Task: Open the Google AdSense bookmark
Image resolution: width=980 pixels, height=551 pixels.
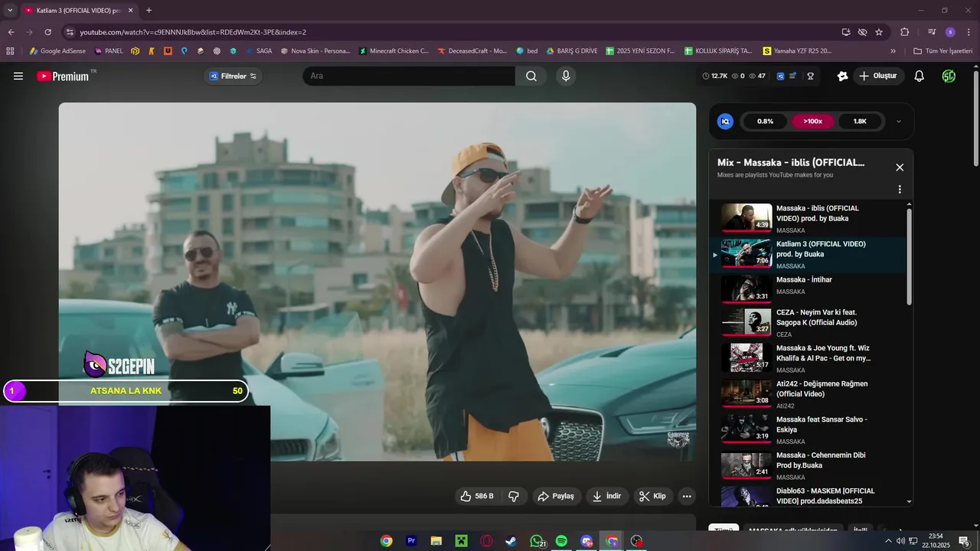Action: (59, 51)
